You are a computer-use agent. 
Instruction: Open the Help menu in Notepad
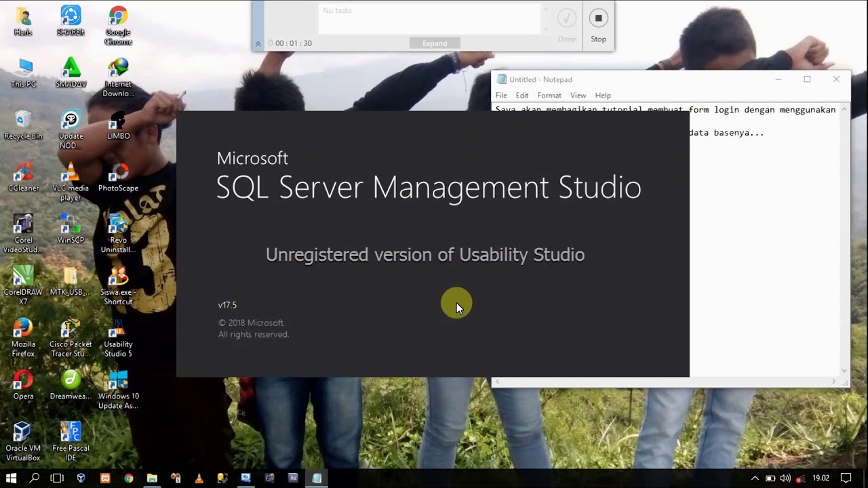603,96
